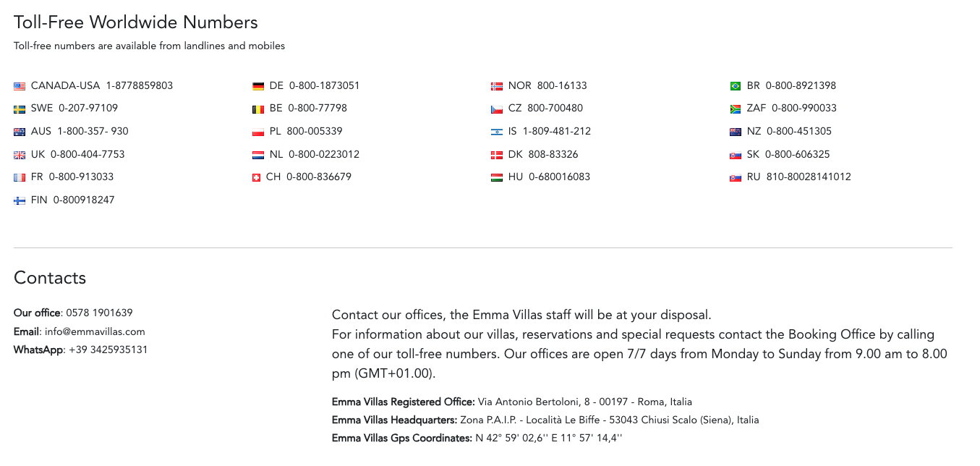Click the Australian number 1-800-357-930
The height and width of the screenshot is (466, 980).
click(x=93, y=132)
